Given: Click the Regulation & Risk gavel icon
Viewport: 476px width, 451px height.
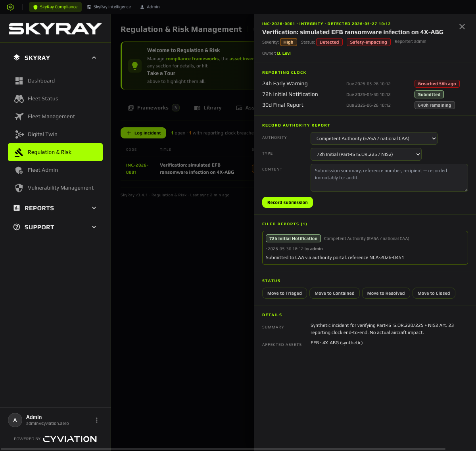Looking at the screenshot, I should tap(19, 152).
